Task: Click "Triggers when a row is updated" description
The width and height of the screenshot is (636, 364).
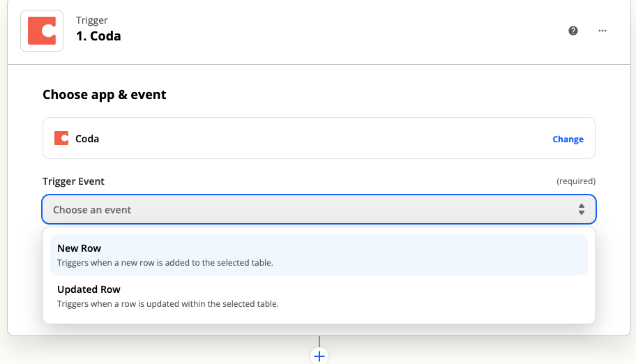Action: click(167, 304)
